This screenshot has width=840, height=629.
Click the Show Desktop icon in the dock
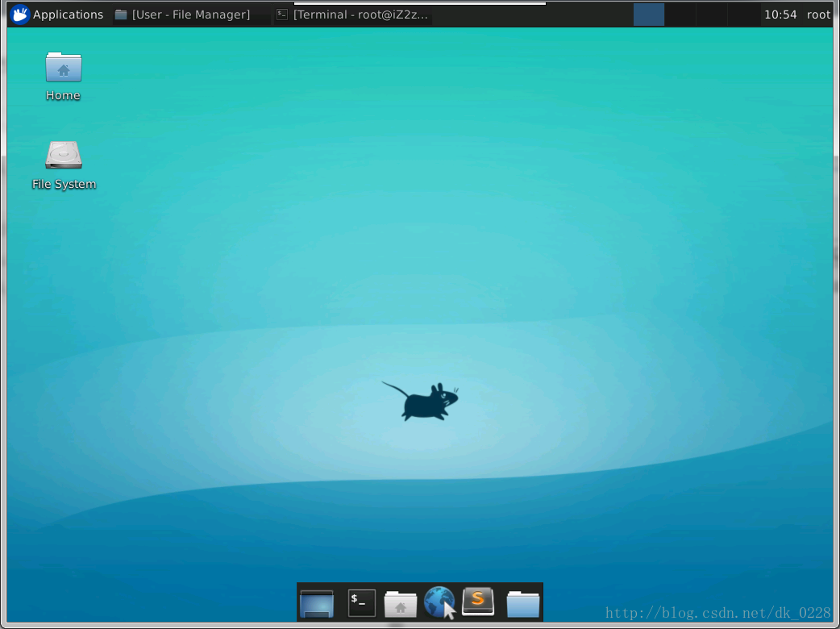pyautogui.click(x=317, y=603)
